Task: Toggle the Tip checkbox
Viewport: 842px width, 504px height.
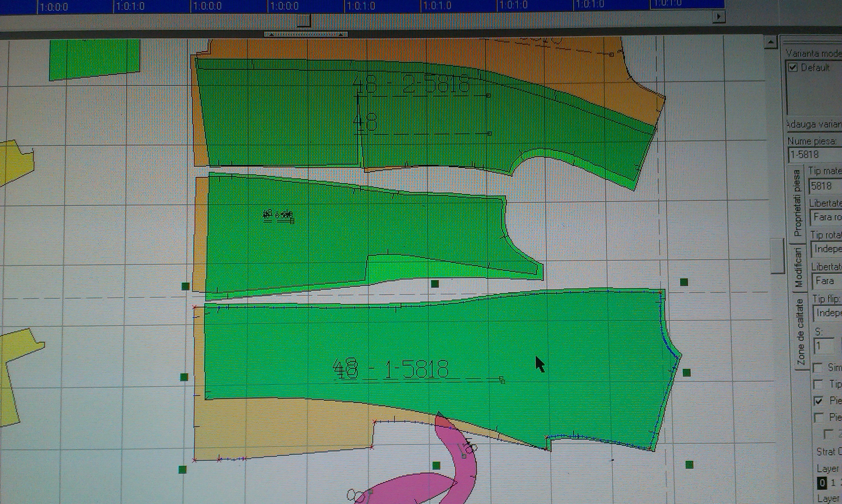Action: pyautogui.click(x=818, y=384)
